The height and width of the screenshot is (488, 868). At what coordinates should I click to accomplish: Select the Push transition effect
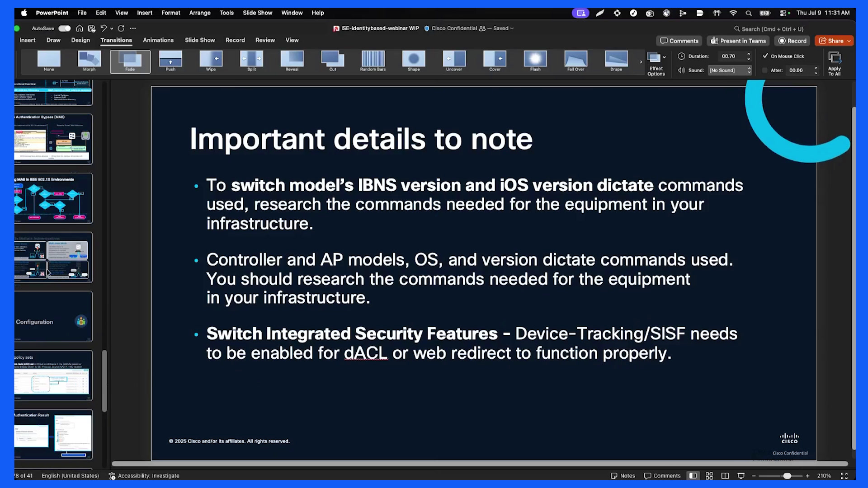[x=170, y=61]
